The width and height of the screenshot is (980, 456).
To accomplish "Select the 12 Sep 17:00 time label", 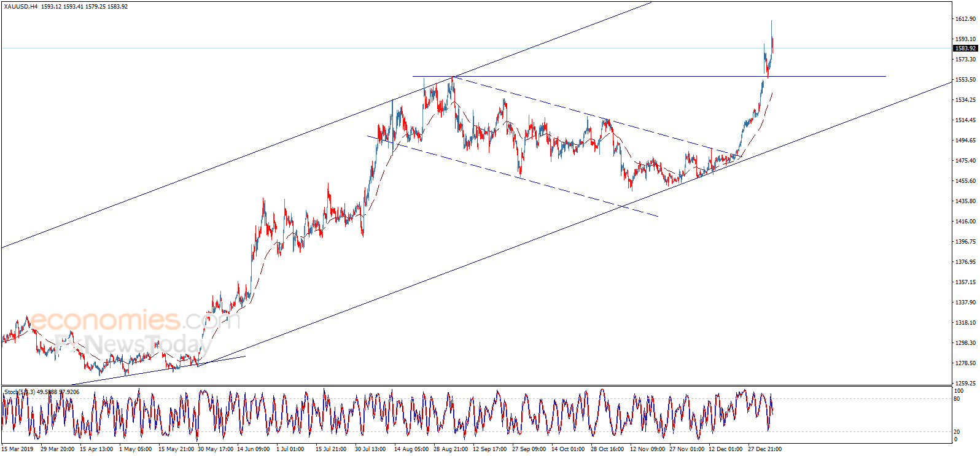I will click(x=490, y=449).
